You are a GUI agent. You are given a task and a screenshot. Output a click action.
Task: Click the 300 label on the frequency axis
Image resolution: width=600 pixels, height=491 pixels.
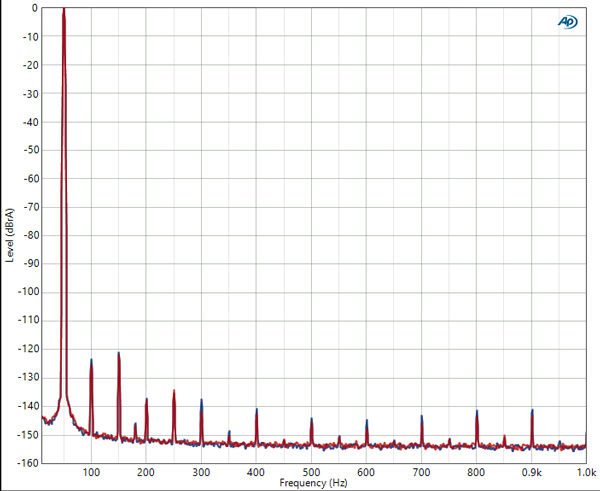pyautogui.click(x=201, y=473)
